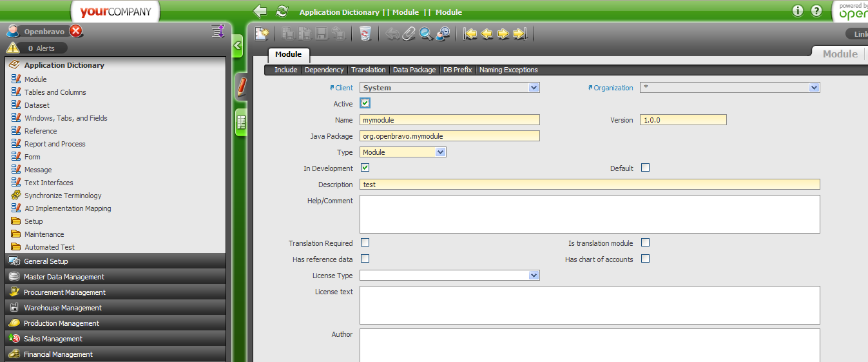Go to the first record arrow
The image size is (868, 362).
pos(470,34)
